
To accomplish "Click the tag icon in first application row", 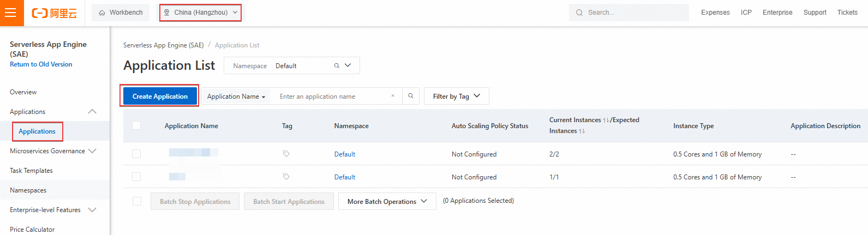I will [286, 154].
